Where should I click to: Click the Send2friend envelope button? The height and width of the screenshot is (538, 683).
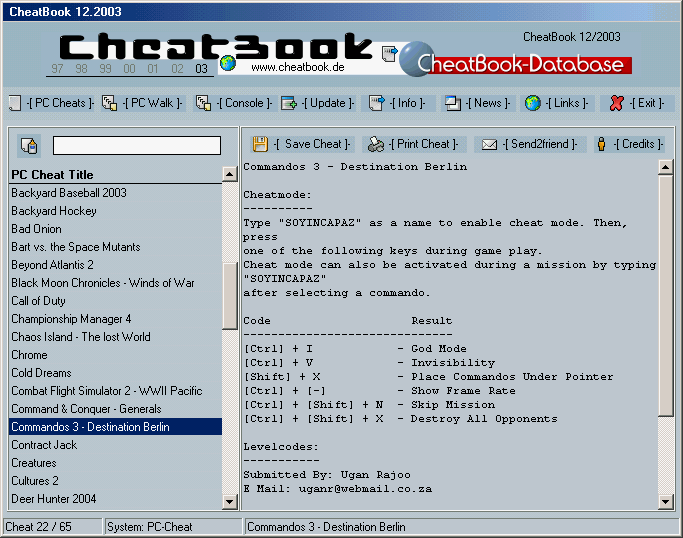pos(489,144)
